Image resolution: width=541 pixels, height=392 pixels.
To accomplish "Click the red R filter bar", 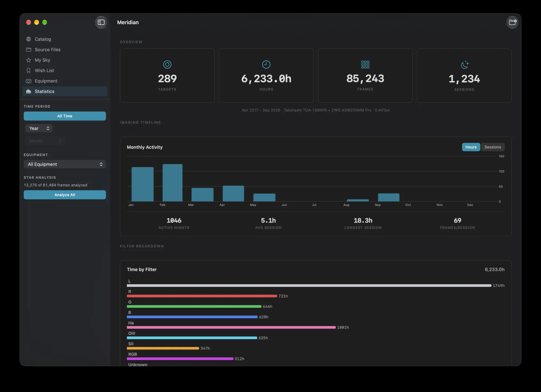I will [x=202, y=296].
